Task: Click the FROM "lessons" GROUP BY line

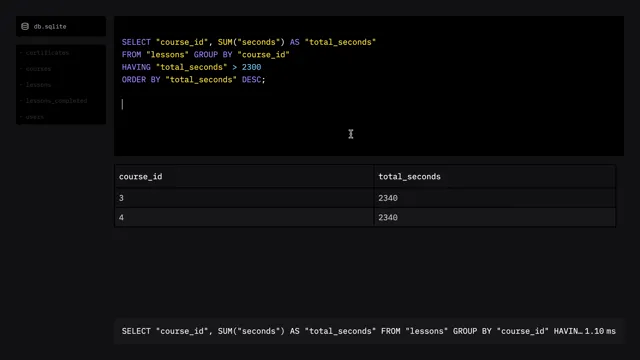Action: tap(205, 55)
